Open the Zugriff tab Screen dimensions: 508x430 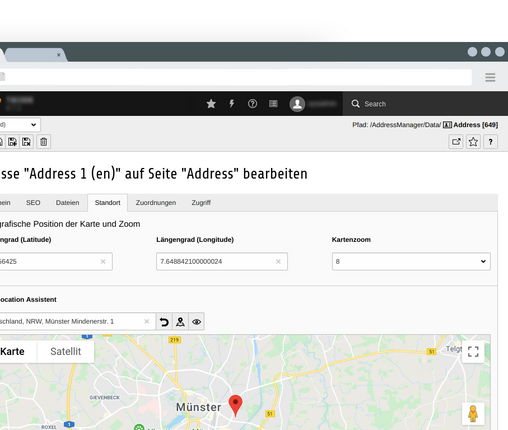(x=201, y=203)
